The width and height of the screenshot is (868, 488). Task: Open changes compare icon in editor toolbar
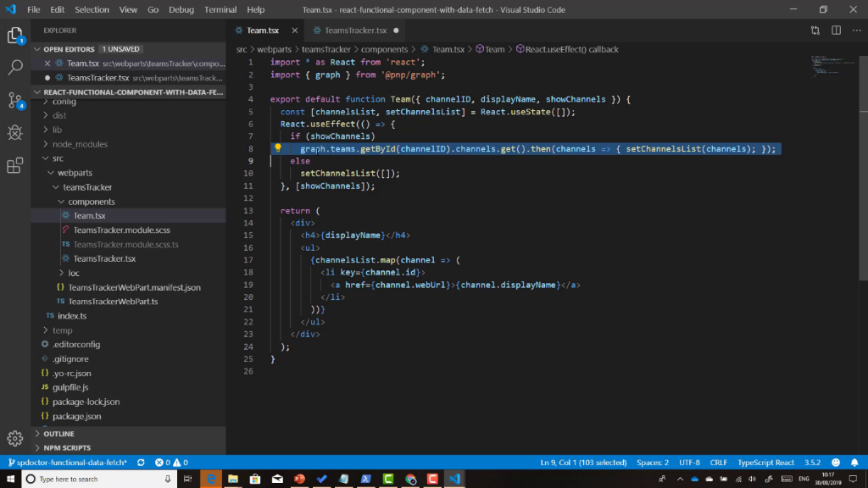(x=815, y=30)
